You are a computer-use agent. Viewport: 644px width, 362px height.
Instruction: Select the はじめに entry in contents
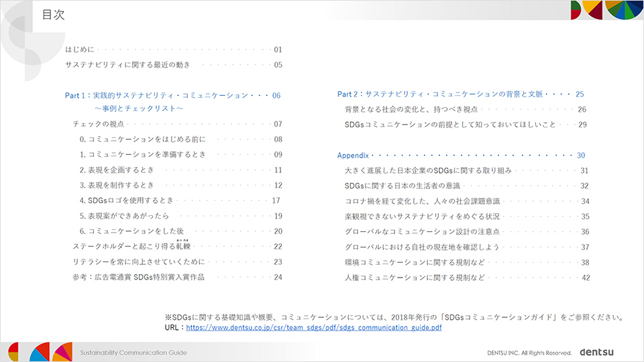pyautogui.click(x=80, y=50)
